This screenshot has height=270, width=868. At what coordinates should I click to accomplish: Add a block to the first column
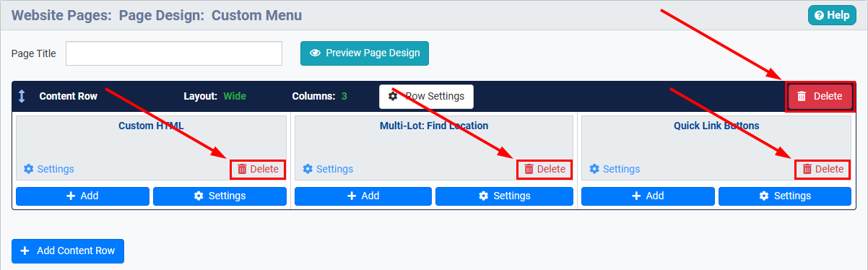pyautogui.click(x=82, y=196)
